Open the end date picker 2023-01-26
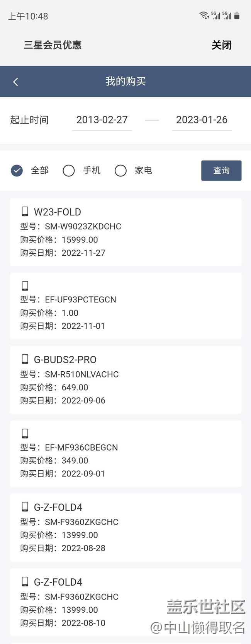The image size is (251, 644). tap(202, 120)
